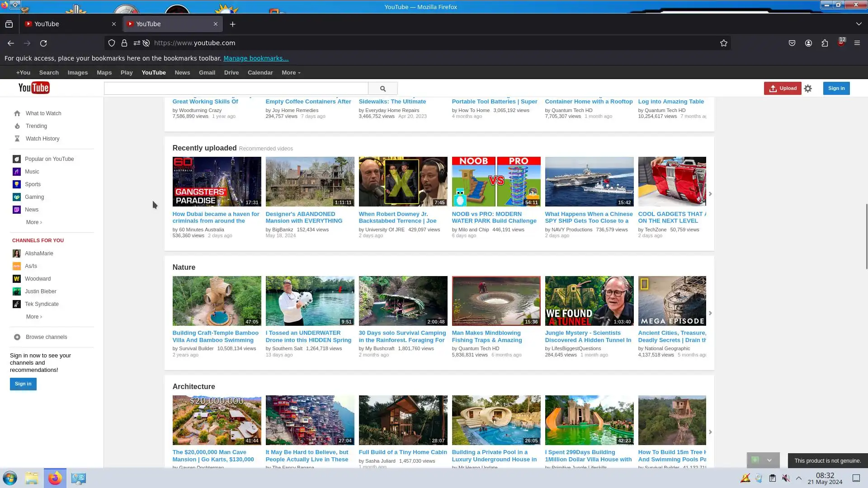Open the list all tabs chevron
The image size is (868, 488).
[x=859, y=24]
